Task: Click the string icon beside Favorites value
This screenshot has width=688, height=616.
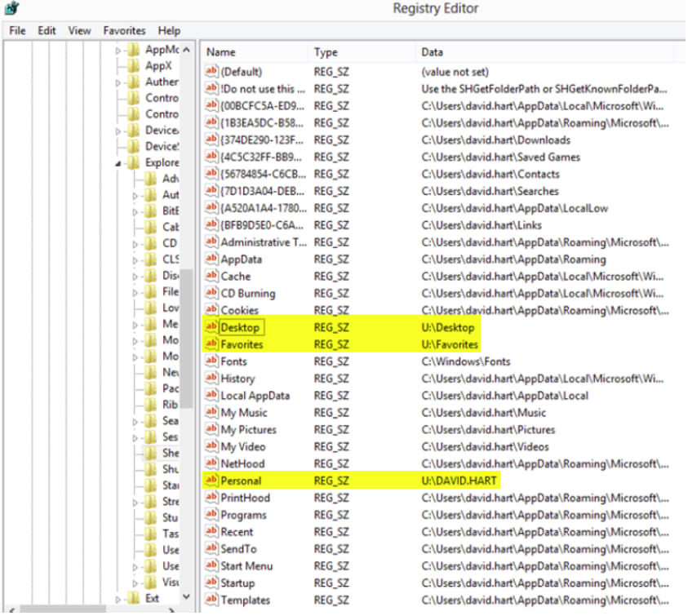Action: pyautogui.click(x=211, y=344)
